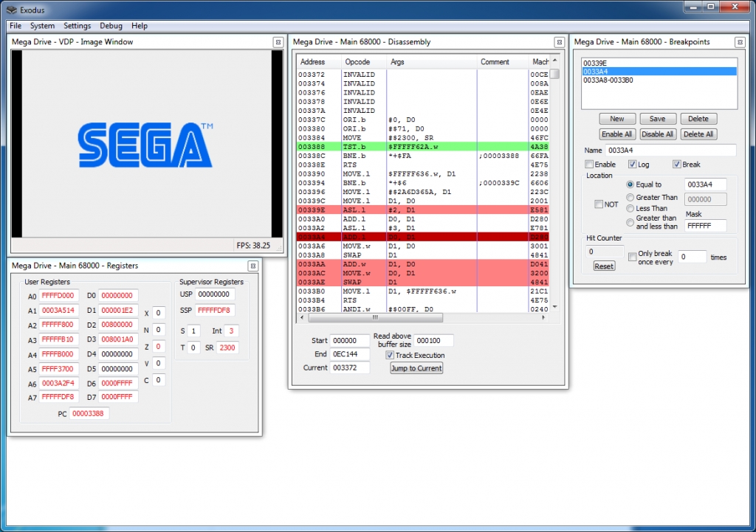Screen dimensions: 756x532
Task: Click disassembly vertical scrollbar down arrow
Action: tap(554, 307)
